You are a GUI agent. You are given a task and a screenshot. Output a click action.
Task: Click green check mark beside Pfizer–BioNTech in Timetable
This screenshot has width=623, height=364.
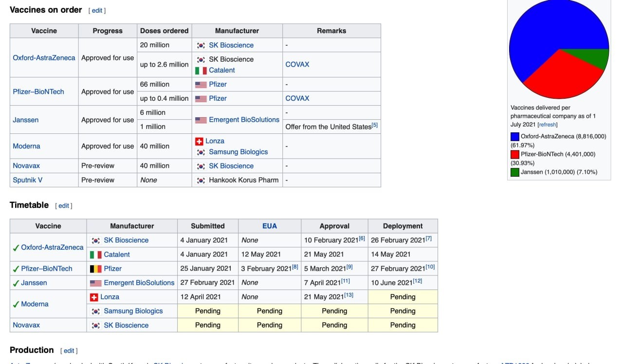[x=16, y=269]
